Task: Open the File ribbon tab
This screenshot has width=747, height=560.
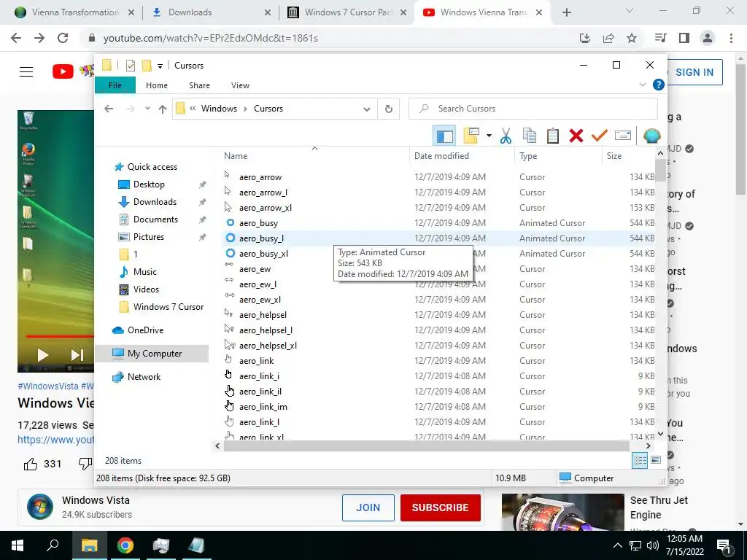Action: 115,85
